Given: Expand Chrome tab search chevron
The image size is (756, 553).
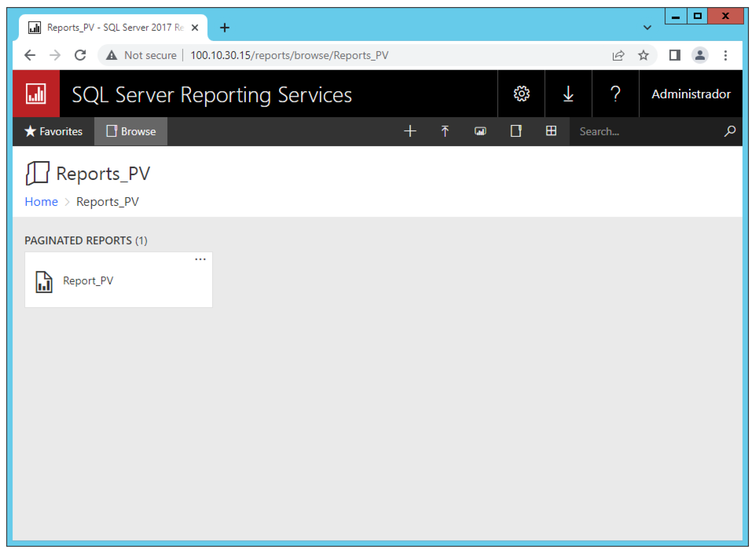Looking at the screenshot, I should coord(647,28).
